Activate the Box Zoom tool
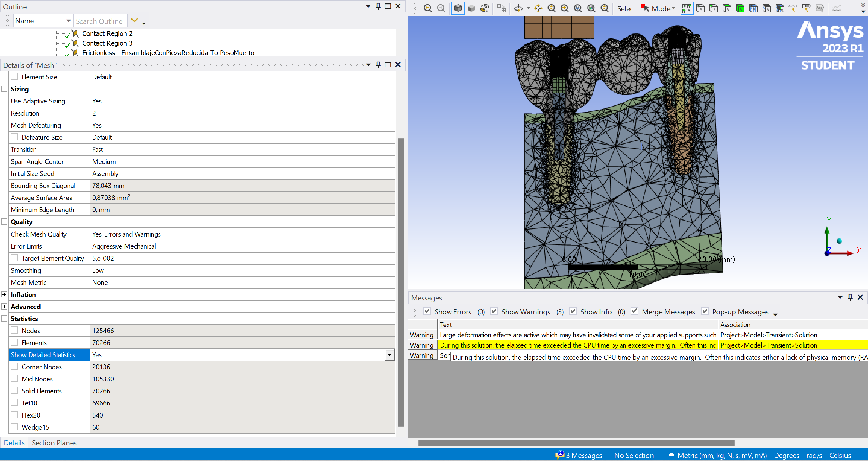The height and width of the screenshot is (461, 868). click(565, 8)
